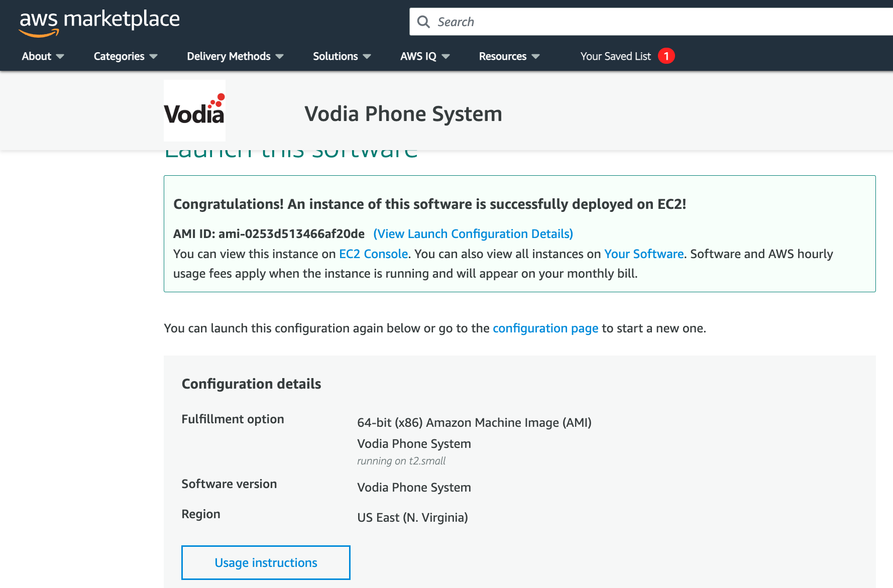
Task: Click the Configuration details heading
Action: click(251, 384)
